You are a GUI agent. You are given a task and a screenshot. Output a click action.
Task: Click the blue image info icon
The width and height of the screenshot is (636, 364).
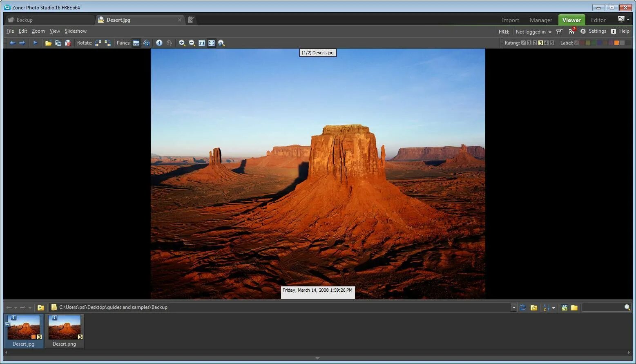click(x=159, y=43)
